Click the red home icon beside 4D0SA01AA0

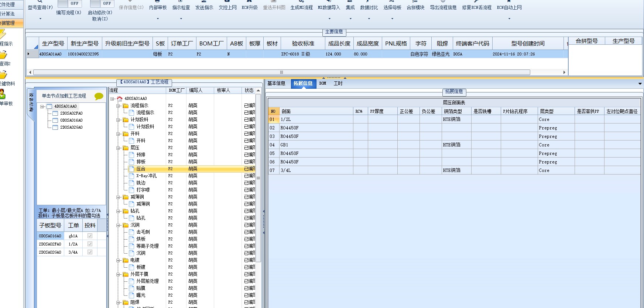(120, 98)
